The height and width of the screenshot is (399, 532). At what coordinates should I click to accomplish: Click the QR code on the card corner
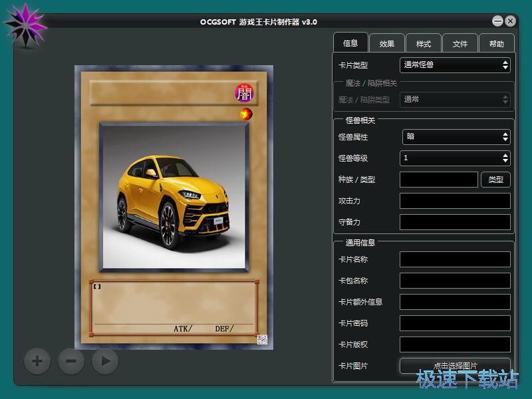262,339
